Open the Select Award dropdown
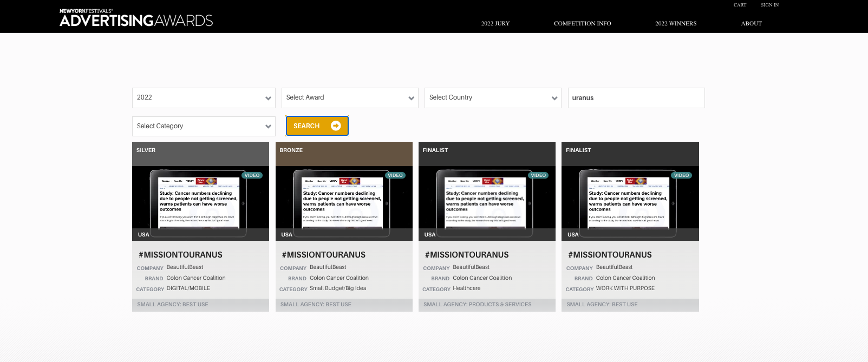Viewport: 868px width, 362px height. coord(350,98)
